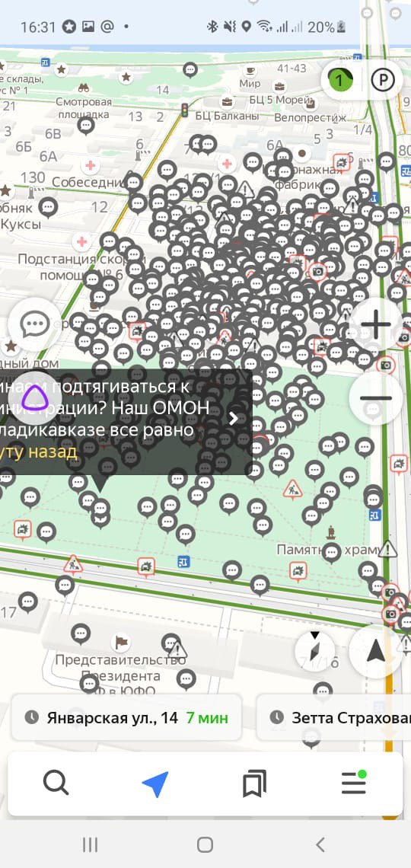
Task: Open comment marker below Смотровая площадка label
Action: (x=86, y=126)
